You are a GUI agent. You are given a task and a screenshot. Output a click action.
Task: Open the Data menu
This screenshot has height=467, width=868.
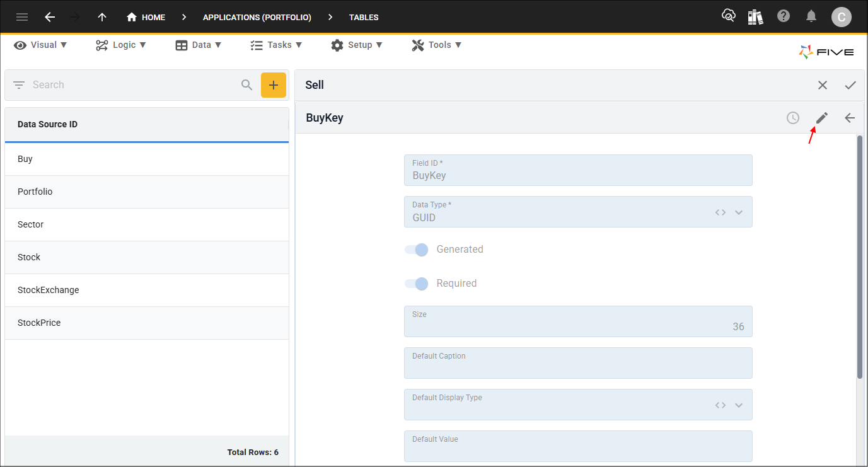[199, 45]
